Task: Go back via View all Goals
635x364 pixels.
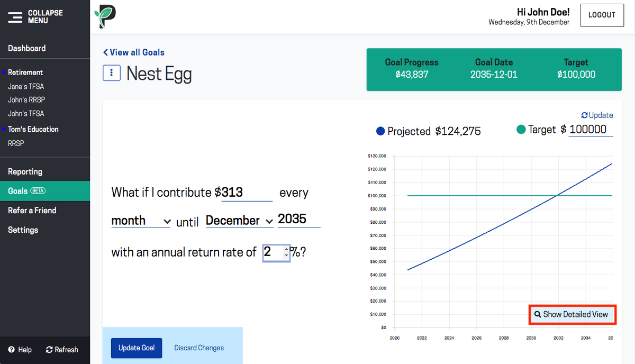Action: [x=134, y=52]
